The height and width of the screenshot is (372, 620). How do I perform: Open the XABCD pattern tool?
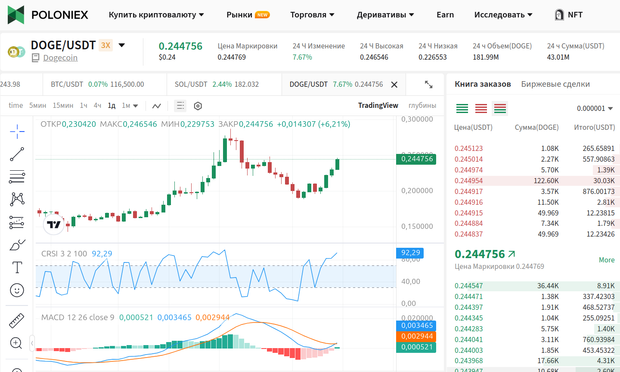[x=17, y=199]
